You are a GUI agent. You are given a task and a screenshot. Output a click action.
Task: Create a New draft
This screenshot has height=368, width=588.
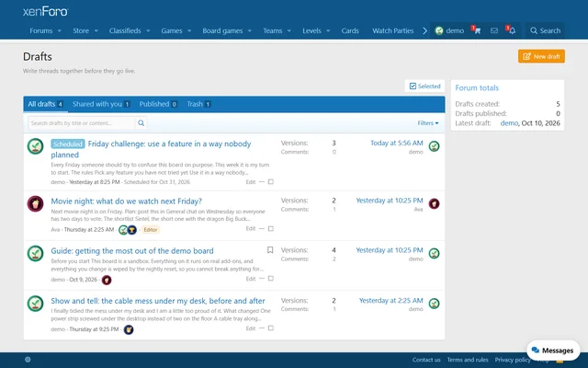(541, 56)
